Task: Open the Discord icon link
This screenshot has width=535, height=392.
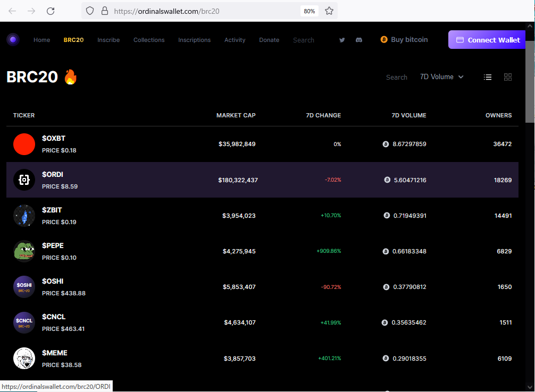Action: click(359, 40)
